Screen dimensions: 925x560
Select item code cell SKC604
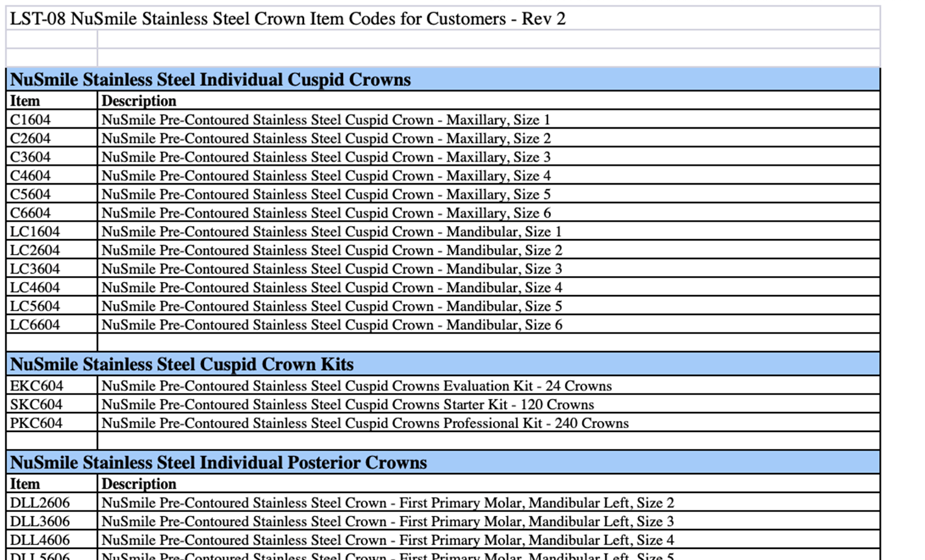[51, 404]
